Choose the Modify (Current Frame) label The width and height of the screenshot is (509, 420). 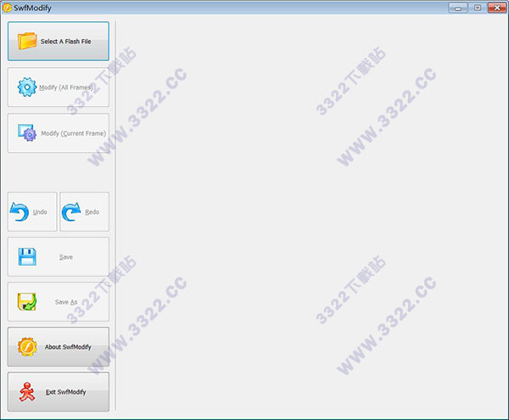pos(73,133)
